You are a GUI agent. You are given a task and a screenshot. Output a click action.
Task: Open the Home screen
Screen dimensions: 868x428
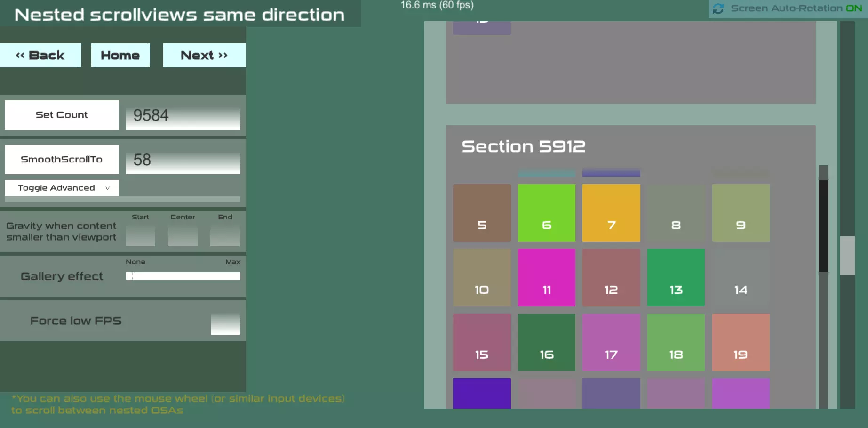click(120, 55)
